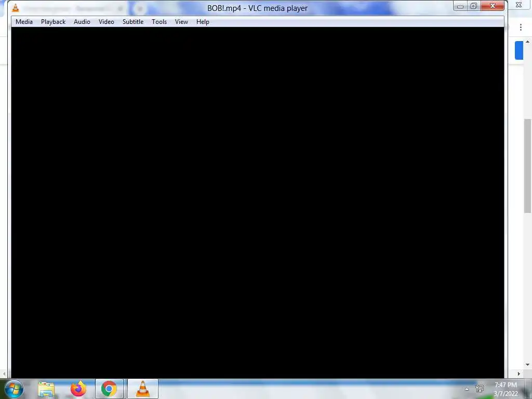Click the background browser vertical scrollbar thumb
The image size is (532, 399).
coord(527,166)
